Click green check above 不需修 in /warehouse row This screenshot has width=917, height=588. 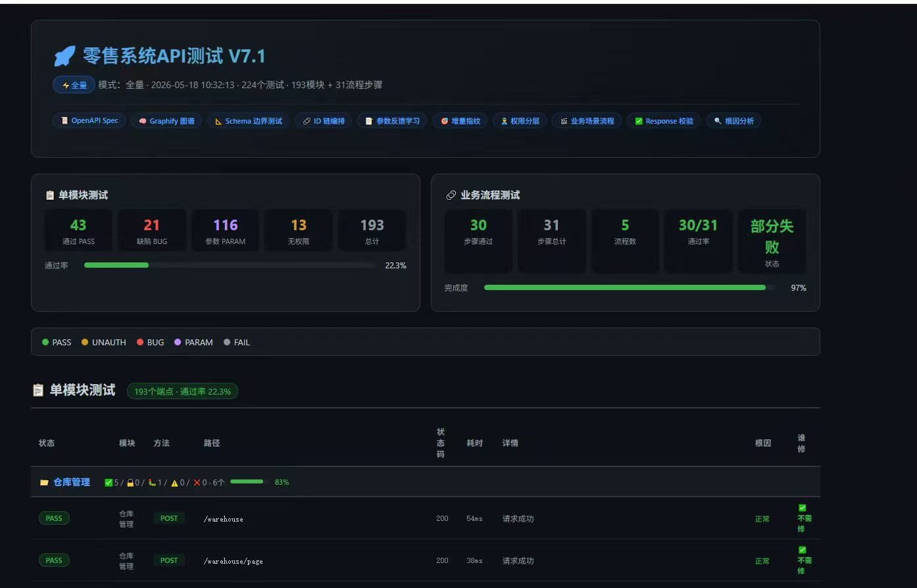coord(802,508)
